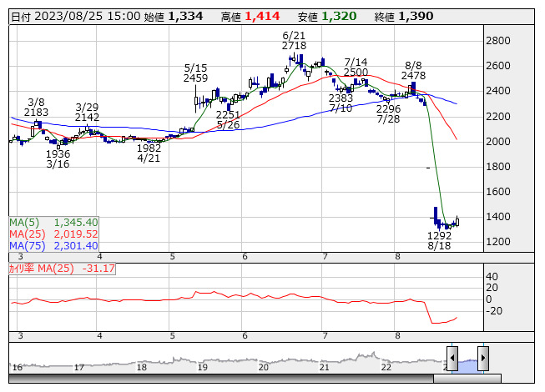Click the 7/28 2296 low annotation
Viewport: 545px width, 392px height.
tap(388, 114)
